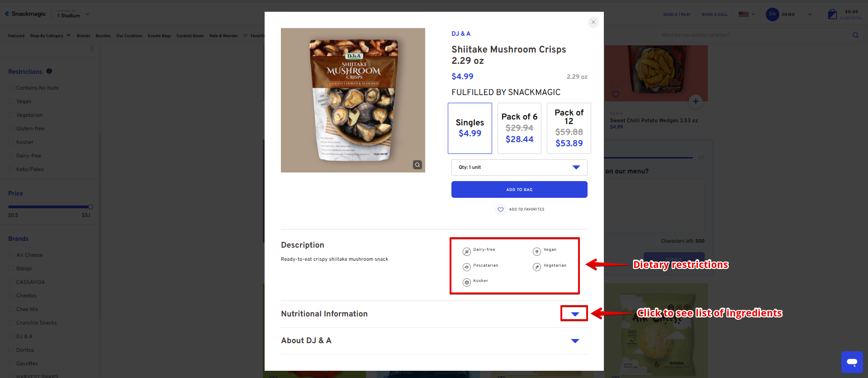Toggle the Air Cheese brand checkbox
The image size is (868, 378).
(x=11, y=255)
